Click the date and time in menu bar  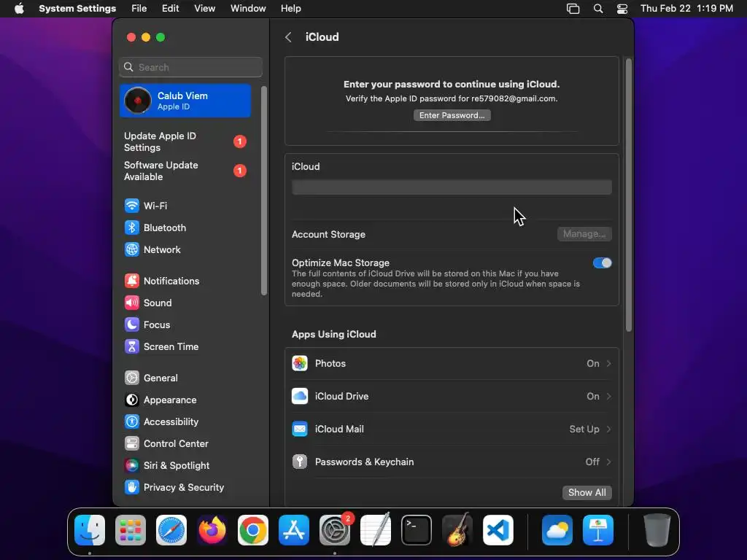click(x=686, y=9)
